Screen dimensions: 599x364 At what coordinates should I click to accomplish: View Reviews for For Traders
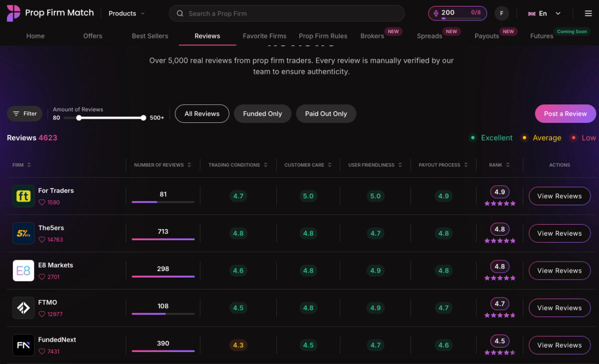point(560,196)
